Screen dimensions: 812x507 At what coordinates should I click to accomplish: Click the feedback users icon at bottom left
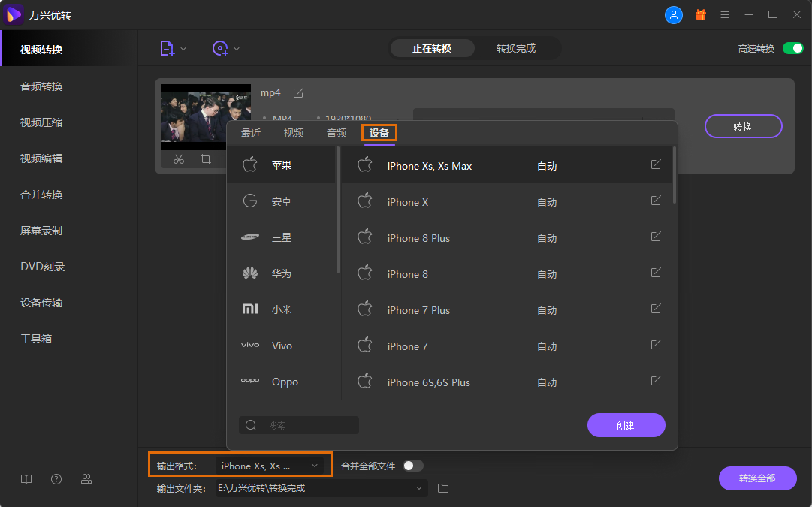coord(86,479)
